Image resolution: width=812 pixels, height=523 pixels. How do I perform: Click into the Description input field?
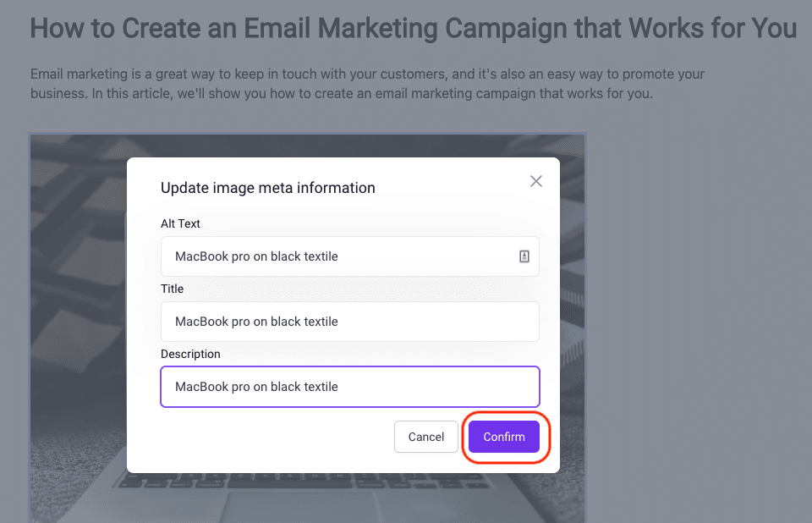(x=350, y=387)
